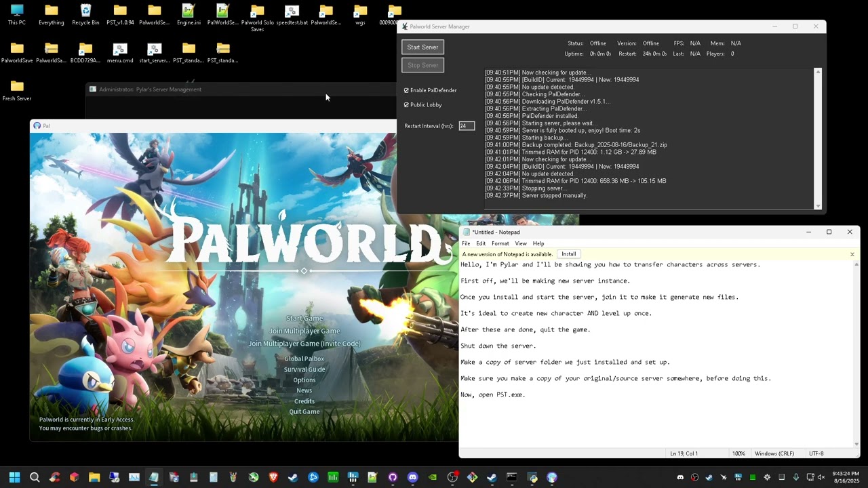Open taskbar Search
Viewport: 868px width, 488px height.
coord(35,477)
